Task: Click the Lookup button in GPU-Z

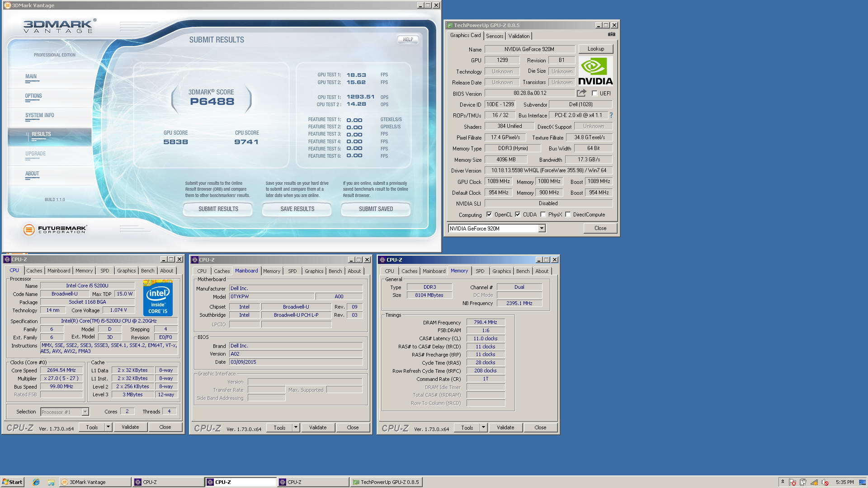Action: (x=595, y=49)
